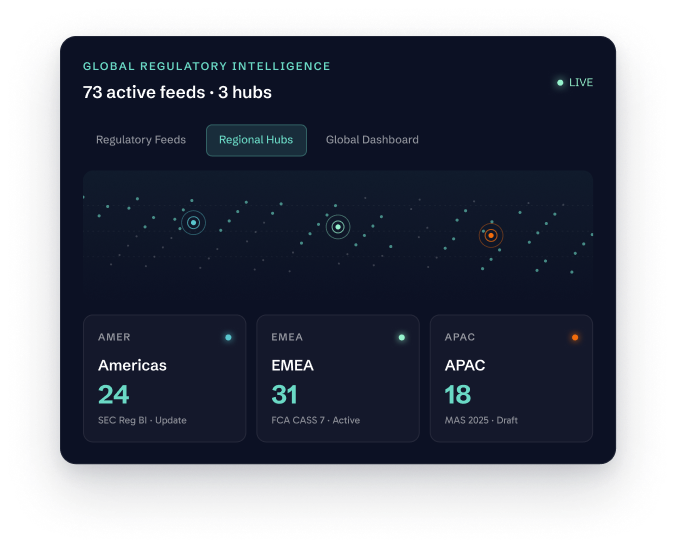Click the EMEA feed count 31
The image size is (677, 549).
click(284, 394)
